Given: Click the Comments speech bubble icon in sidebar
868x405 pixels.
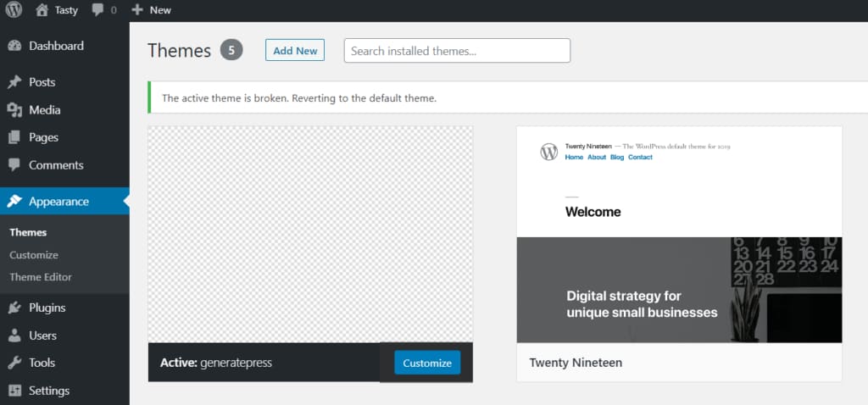Looking at the screenshot, I should point(14,165).
